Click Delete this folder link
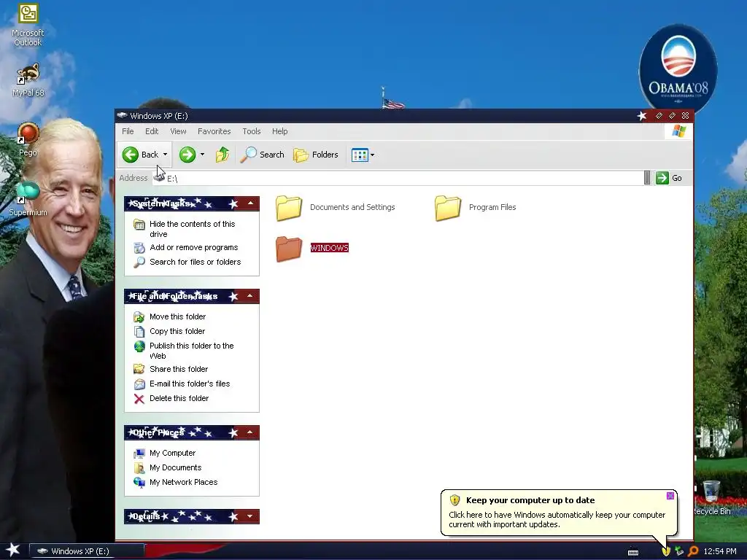The height and width of the screenshot is (560, 747). click(179, 399)
